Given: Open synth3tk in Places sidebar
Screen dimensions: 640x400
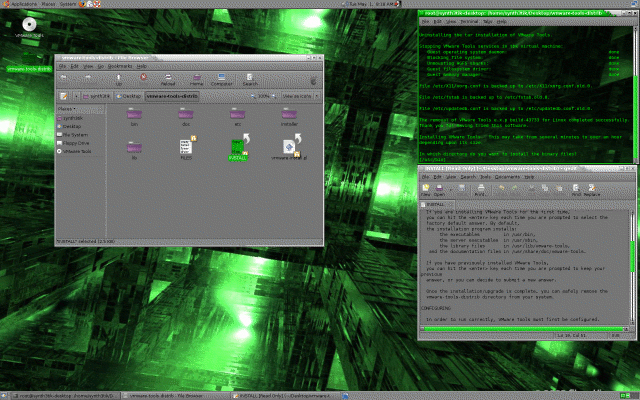Looking at the screenshot, I should tap(69, 118).
